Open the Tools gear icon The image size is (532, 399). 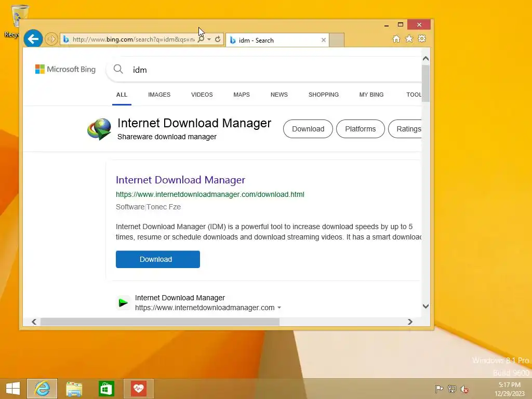click(x=422, y=38)
